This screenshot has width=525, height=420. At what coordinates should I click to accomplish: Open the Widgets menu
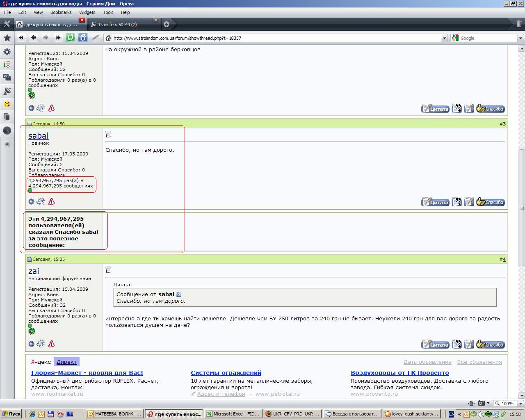pos(87,12)
